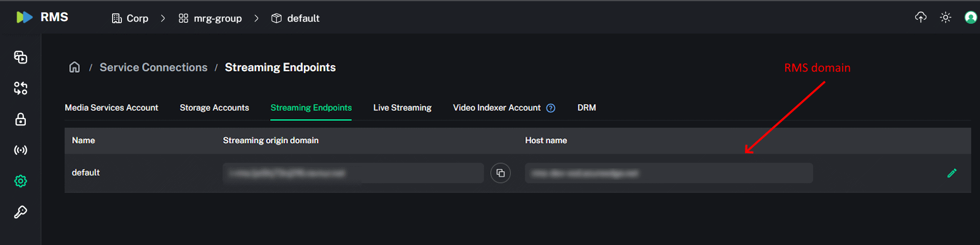Expand chevron after Corp breadcrumb

[163, 18]
